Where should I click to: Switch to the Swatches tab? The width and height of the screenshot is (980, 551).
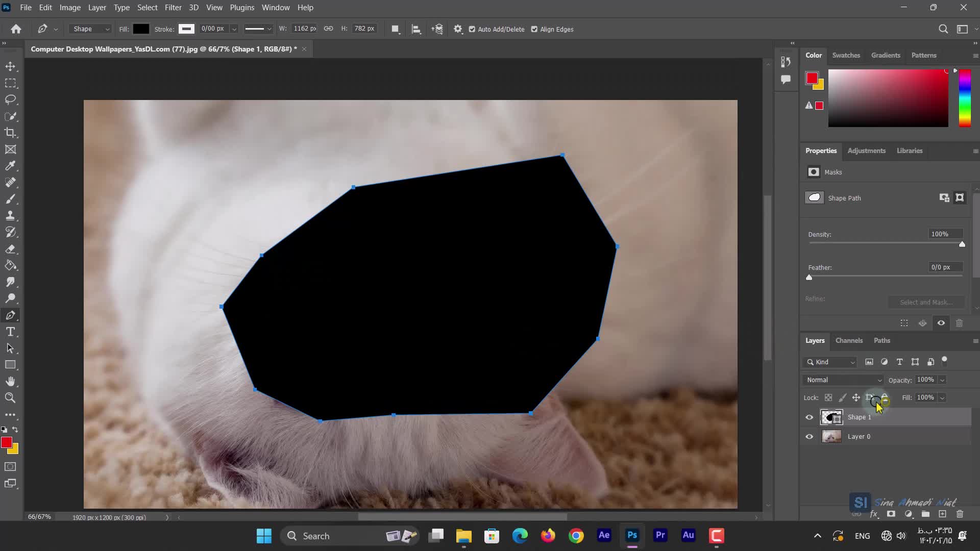coord(846,55)
